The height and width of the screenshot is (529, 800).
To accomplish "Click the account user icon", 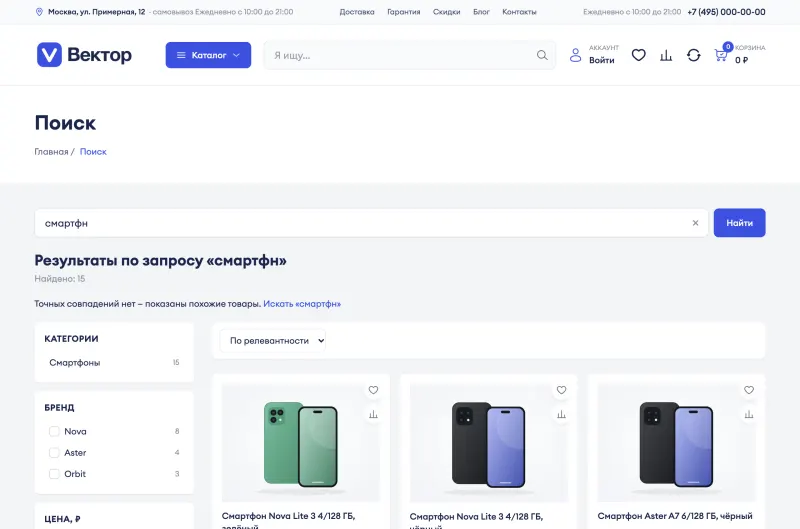I will [x=575, y=55].
